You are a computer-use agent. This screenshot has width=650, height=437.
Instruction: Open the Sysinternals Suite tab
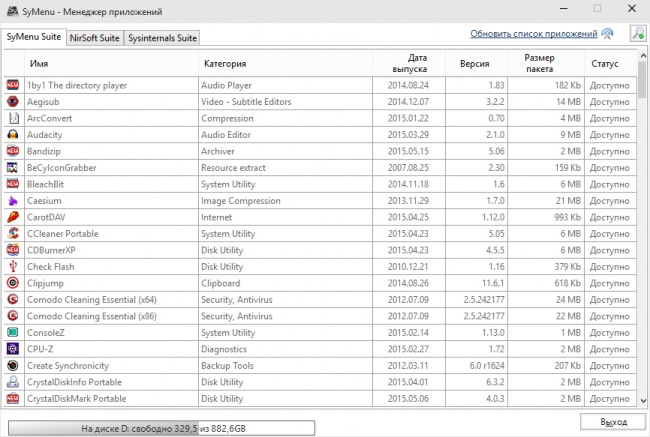pyautogui.click(x=162, y=38)
